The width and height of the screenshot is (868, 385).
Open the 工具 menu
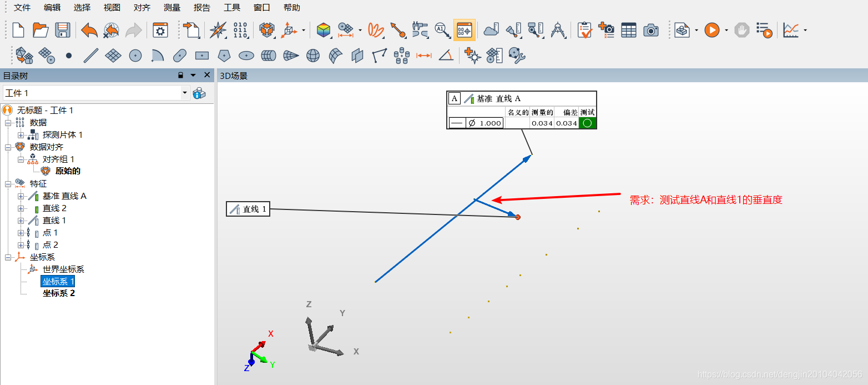[232, 8]
